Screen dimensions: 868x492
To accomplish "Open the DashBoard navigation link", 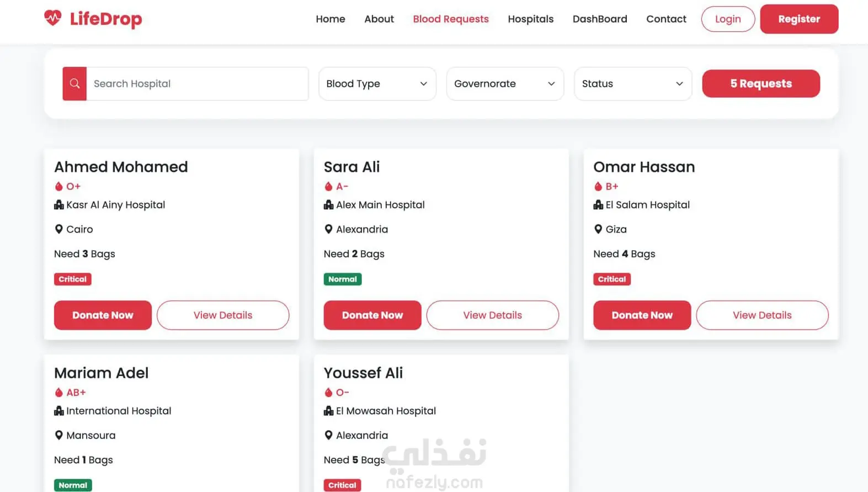I will 600,19.
